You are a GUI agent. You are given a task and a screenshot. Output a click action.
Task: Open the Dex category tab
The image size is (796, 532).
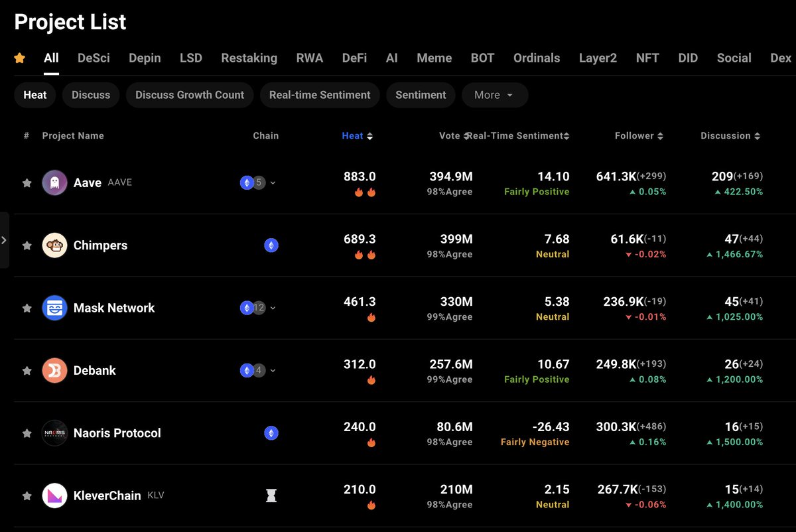tap(781, 58)
